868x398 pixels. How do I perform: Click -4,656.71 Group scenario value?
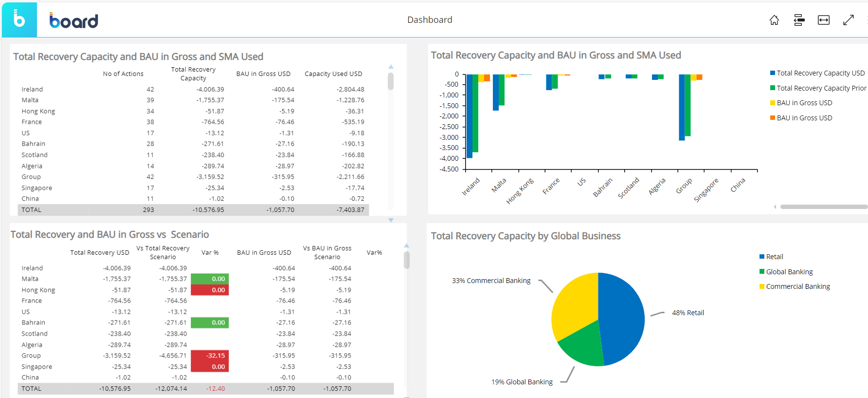[x=173, y=356]
